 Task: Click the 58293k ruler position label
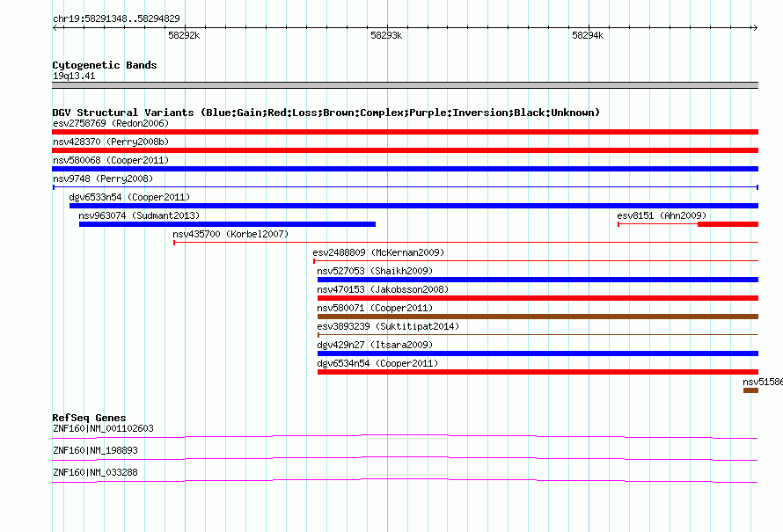[386, 35]
